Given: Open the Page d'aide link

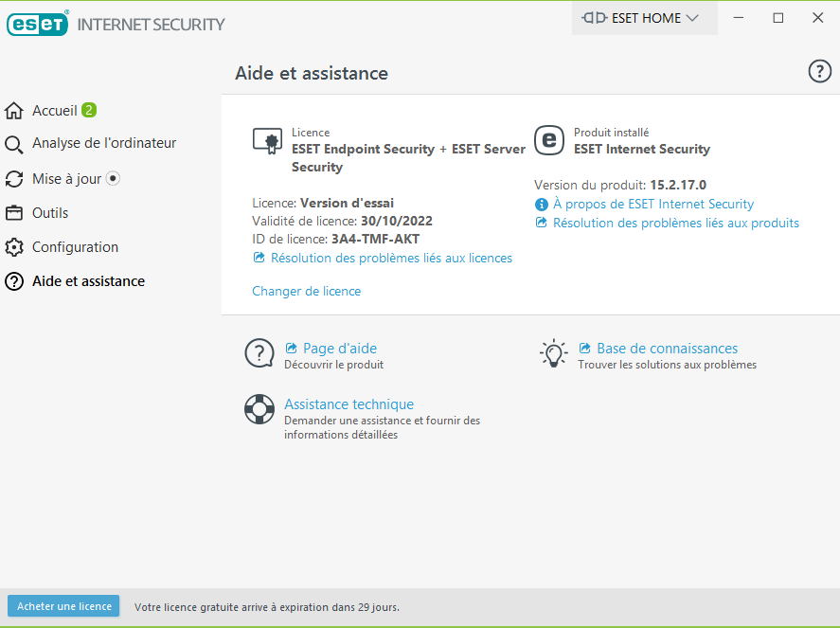Looking at the screenshot, I should pos(340,349).
